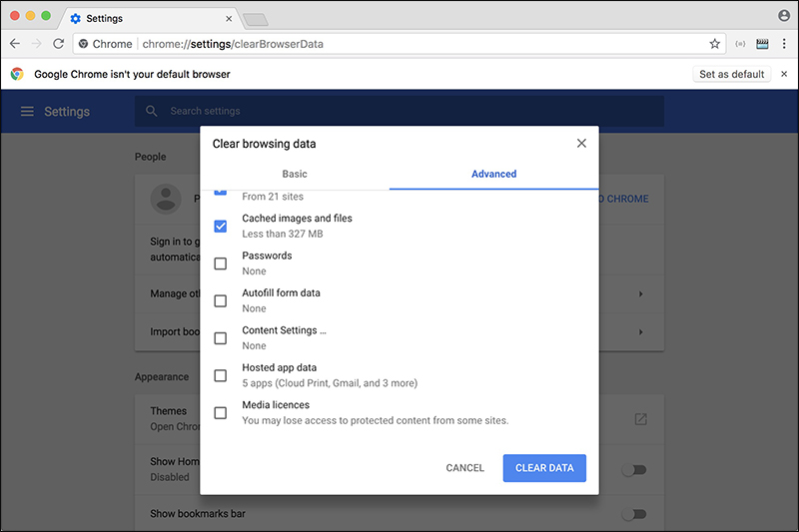The width and height of the screenshot is (799, 532).
Task: Open the Chrome profile icon in title bar
Action: (x=784, y=16)
